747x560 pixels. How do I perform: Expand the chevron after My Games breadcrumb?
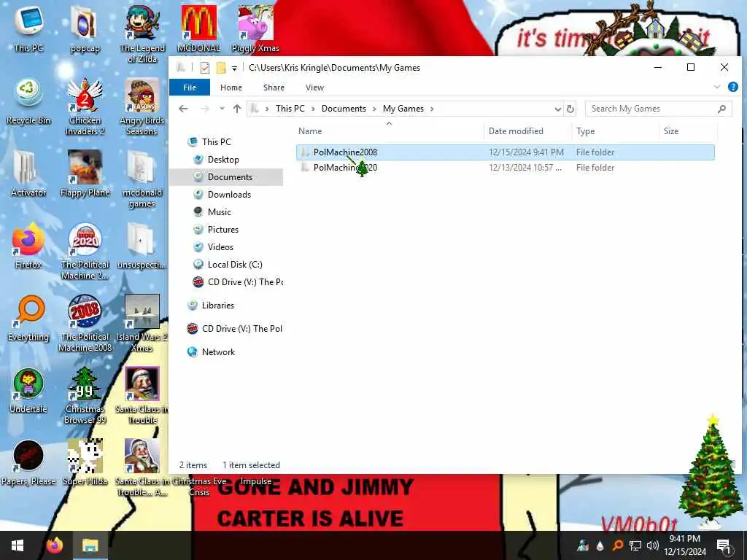click(432, 109)
